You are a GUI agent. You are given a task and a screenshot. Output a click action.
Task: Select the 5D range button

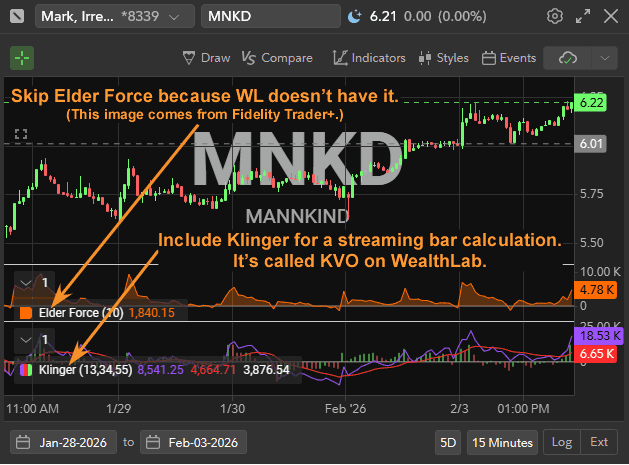[x=448, y=443]
